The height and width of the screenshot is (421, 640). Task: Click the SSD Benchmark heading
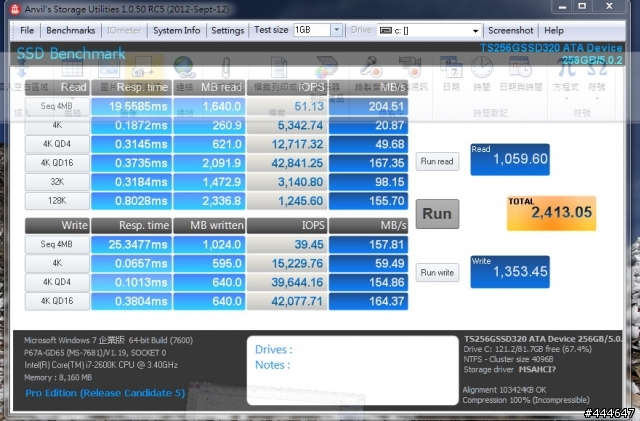71,53
